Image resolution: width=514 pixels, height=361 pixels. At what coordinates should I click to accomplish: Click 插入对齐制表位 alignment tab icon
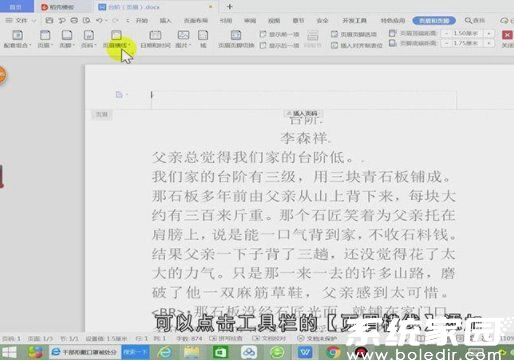(356, 45)
